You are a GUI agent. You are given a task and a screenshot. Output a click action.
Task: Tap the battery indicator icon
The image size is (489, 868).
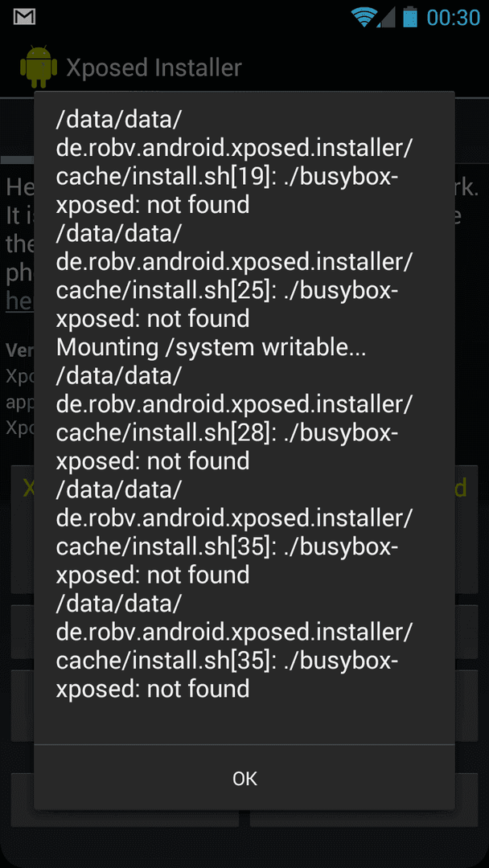point(410,17)
